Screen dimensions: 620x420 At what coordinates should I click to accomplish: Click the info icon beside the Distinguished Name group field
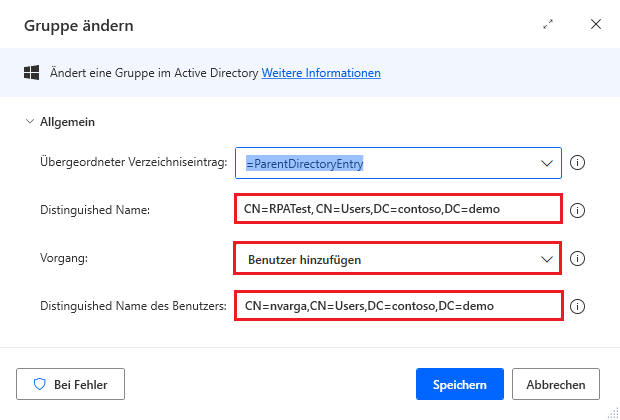[x=577, y=210]
